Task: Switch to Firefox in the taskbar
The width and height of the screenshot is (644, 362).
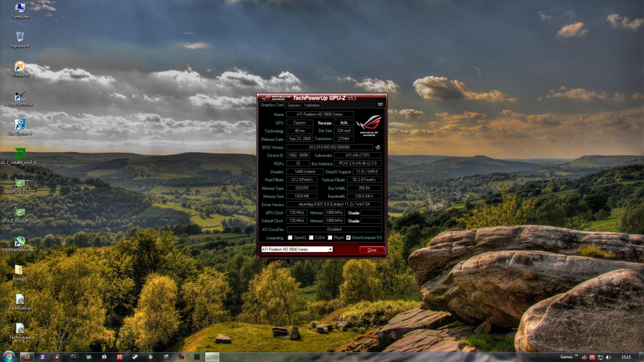Action: pyautogui.click(x=27, y=357)
